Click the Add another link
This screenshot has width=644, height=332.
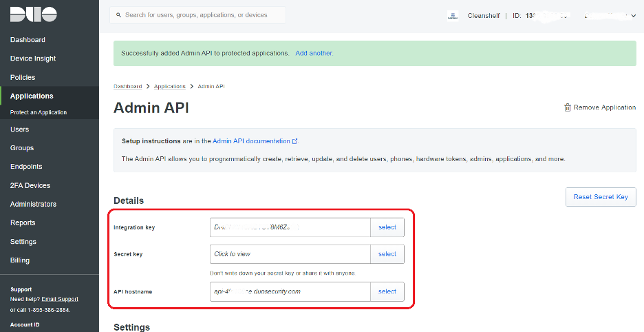314,53
